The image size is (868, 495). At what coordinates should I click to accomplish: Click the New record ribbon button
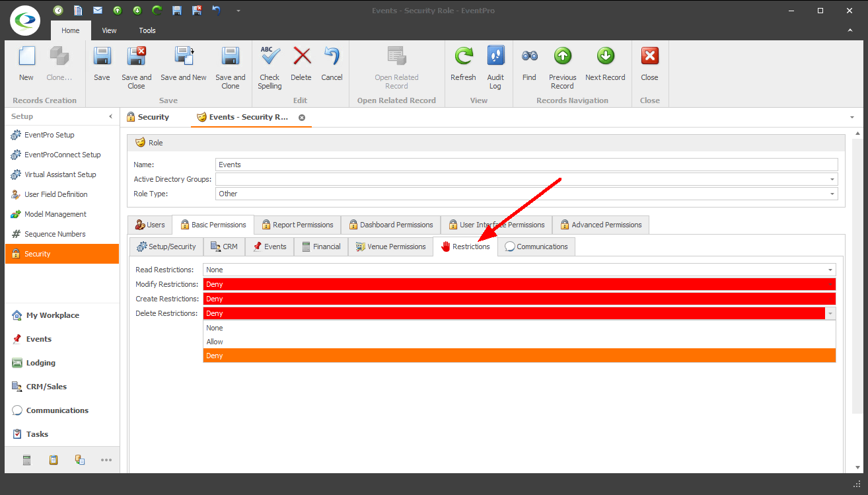point(26,64)
